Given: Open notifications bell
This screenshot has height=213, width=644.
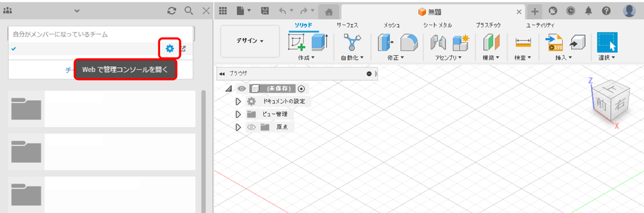Looking at the screenshot, I should [x=588, y=11].
